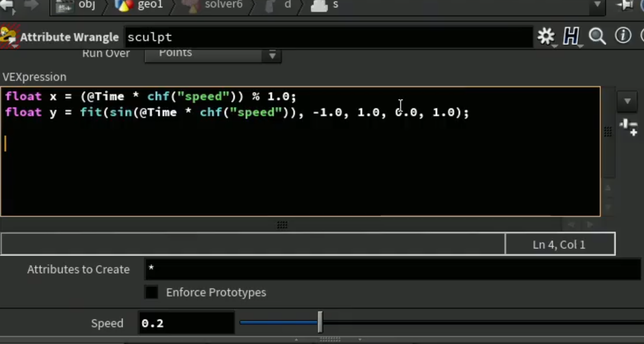The height and width of the screenshot is (344, 644).
Task: Open the node info icon
Action: pyautogui.click(x=623, y=36)
